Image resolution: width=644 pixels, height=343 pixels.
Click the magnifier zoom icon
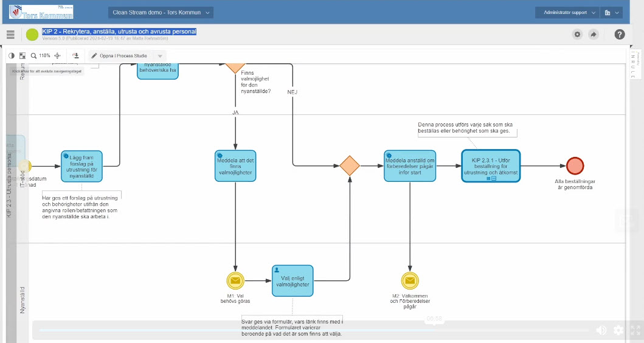[x=34, y=55]
